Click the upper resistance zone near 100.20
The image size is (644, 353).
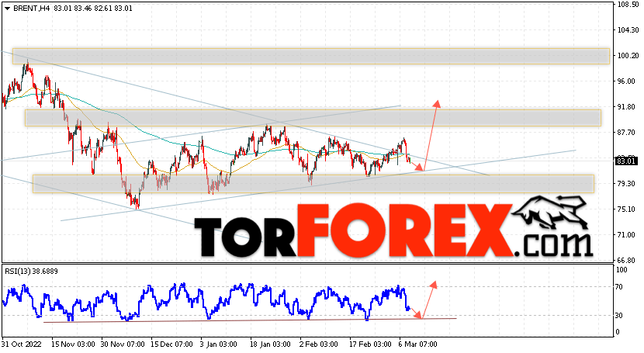311,56
